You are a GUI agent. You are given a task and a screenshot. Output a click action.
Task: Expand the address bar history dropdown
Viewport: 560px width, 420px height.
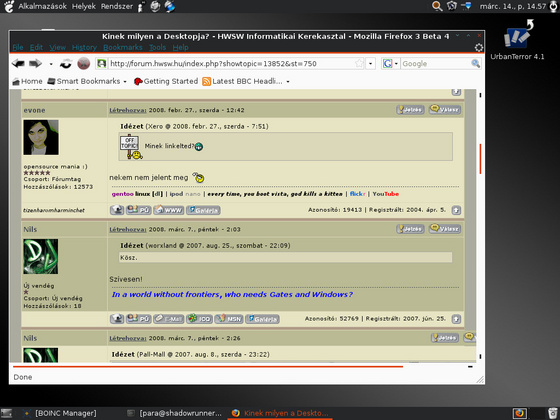click(371, 64)
